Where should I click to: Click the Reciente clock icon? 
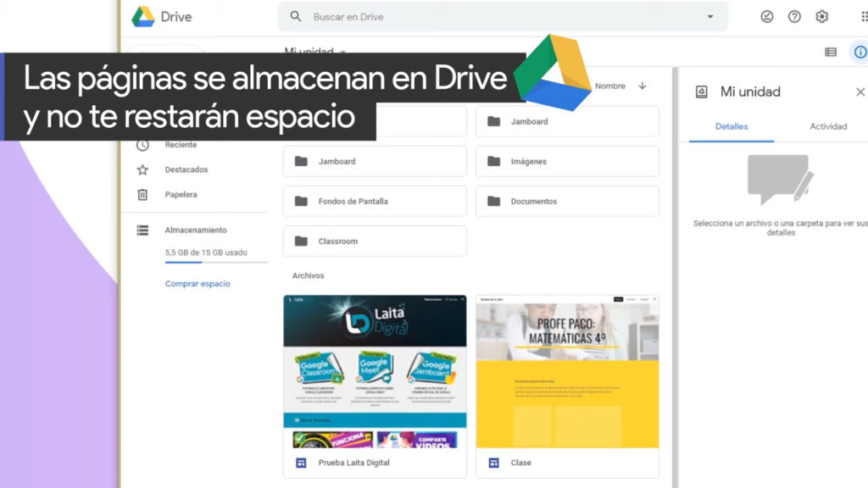(142, 145)
